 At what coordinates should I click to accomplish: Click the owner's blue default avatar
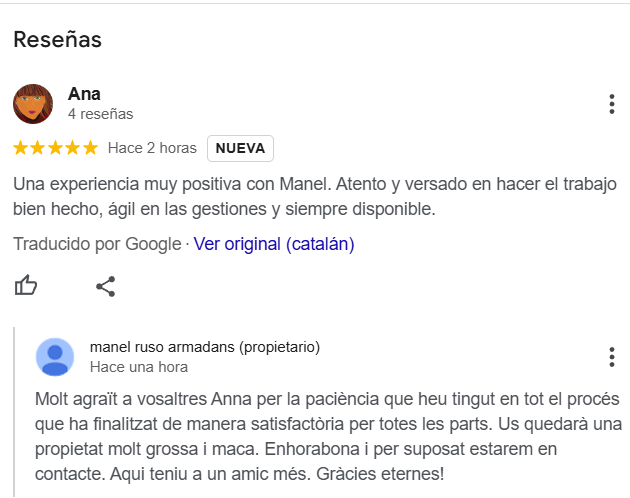tap(55, 357)
